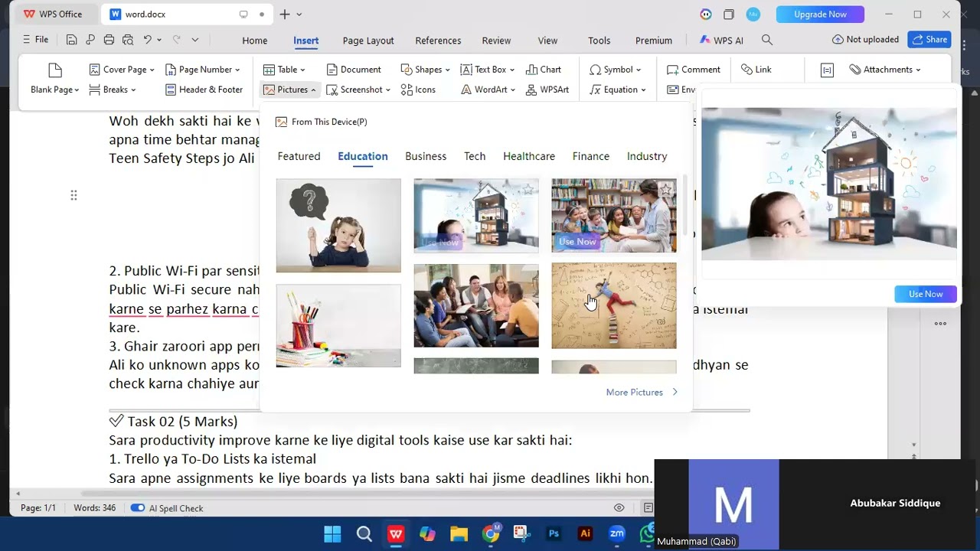Screen dimensions: 980x551
Task: Open WPS AI assistant
Action: click(721, 40)
